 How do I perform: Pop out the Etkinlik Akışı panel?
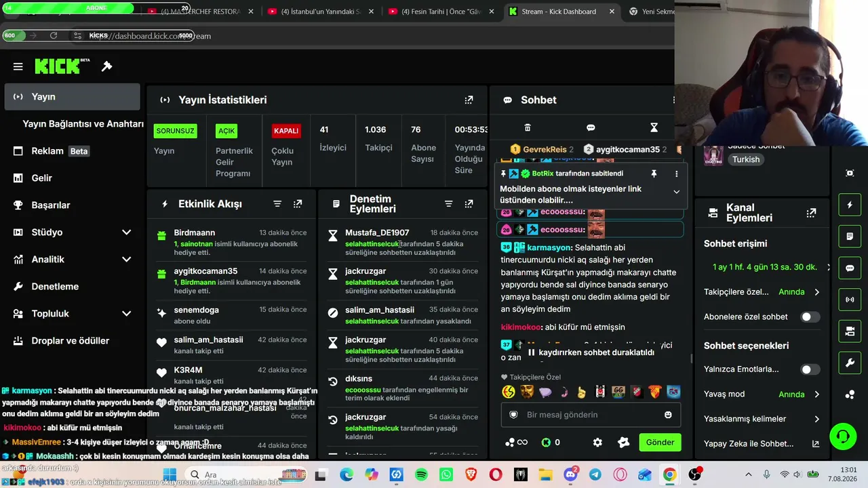coord(298,204)
